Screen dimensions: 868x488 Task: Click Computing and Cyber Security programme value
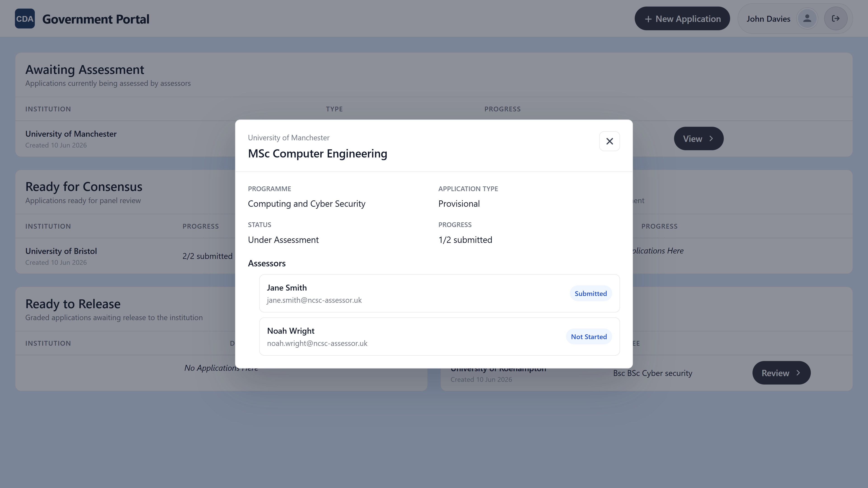(x=307, y=204)
